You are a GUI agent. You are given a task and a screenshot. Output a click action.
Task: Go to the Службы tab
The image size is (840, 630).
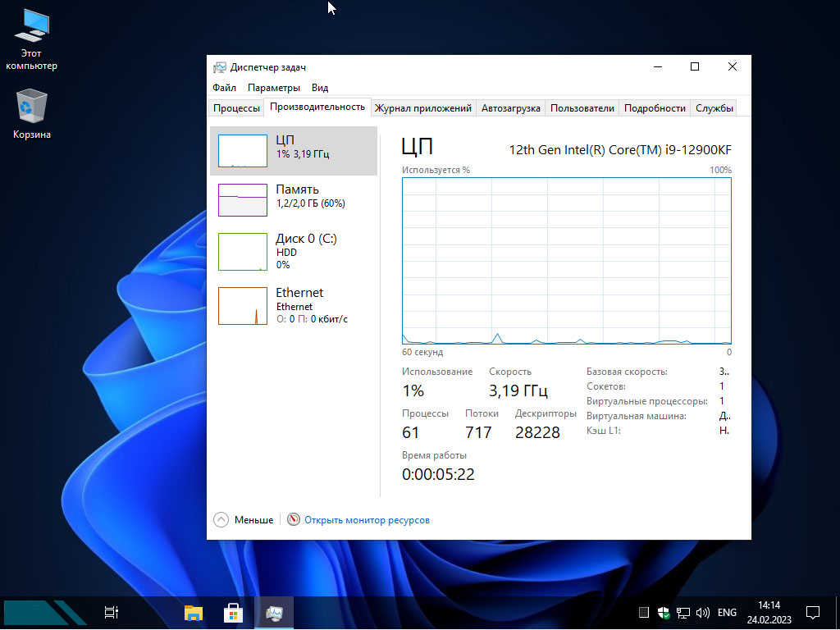coord(714,108)
